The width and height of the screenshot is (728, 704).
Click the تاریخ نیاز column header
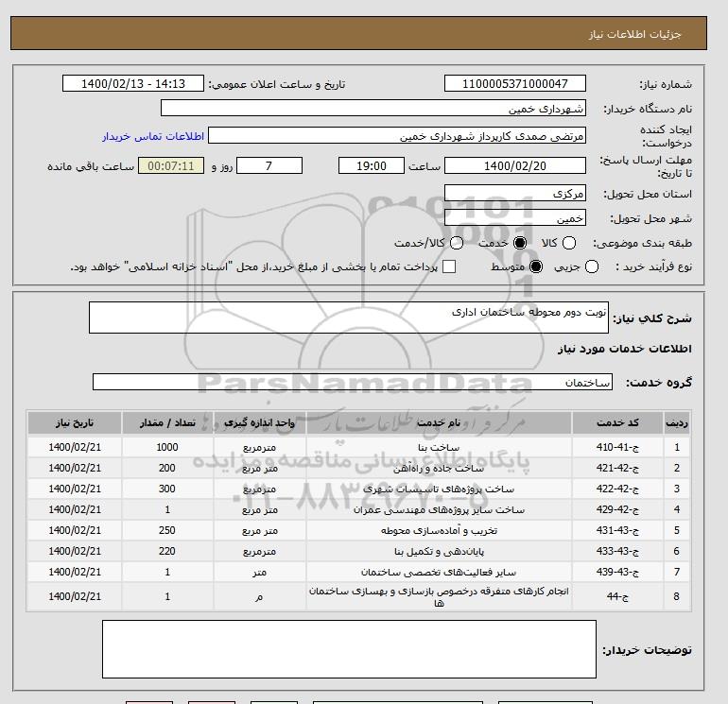click(x=75, y=422)
